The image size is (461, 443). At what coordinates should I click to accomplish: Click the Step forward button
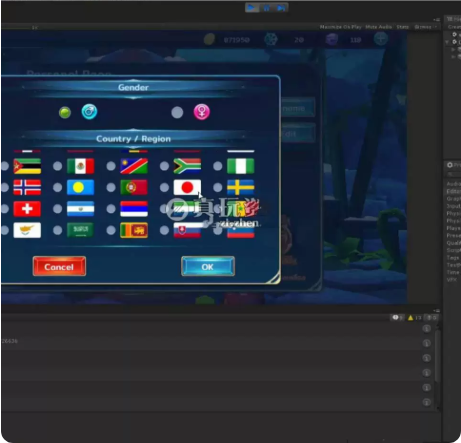(281, 7)
